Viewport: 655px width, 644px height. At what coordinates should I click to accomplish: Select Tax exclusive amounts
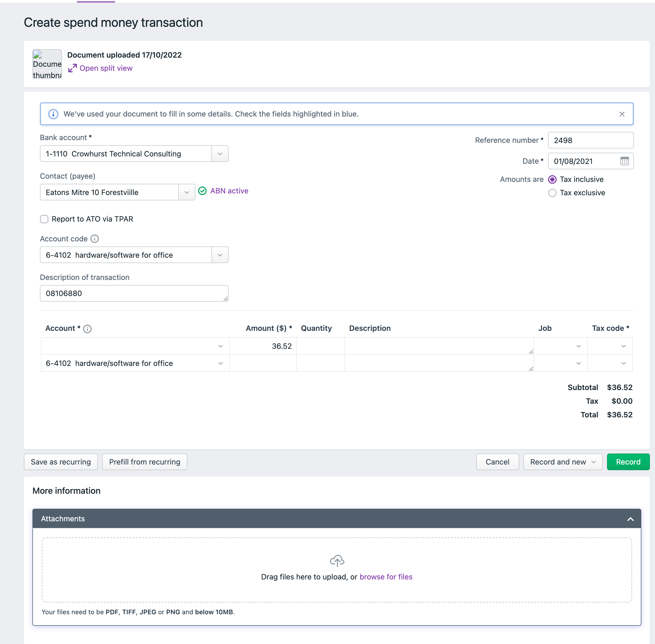(x=552, y=193)
